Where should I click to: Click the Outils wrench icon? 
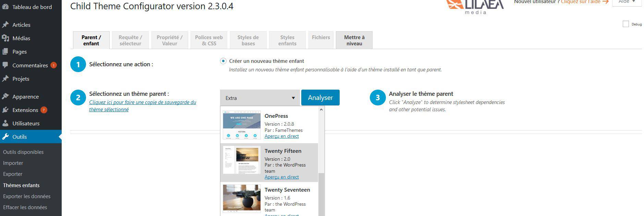pos(5,137)
